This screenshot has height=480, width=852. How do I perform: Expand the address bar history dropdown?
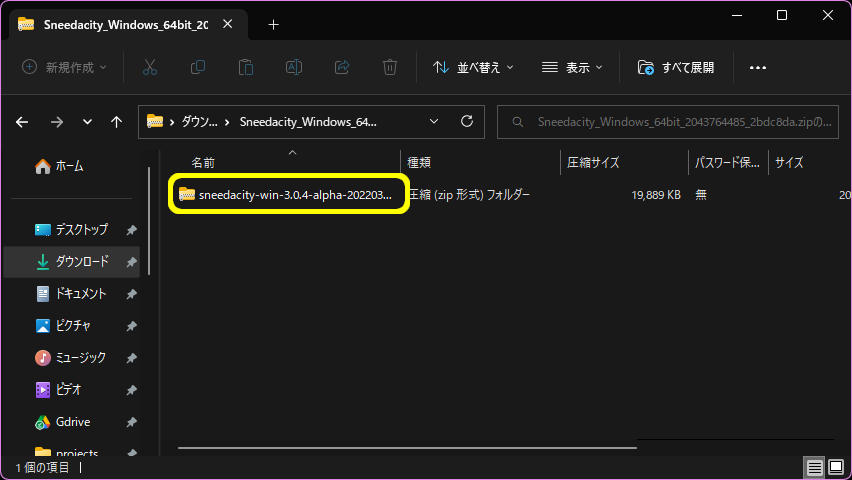click(434, 122)
